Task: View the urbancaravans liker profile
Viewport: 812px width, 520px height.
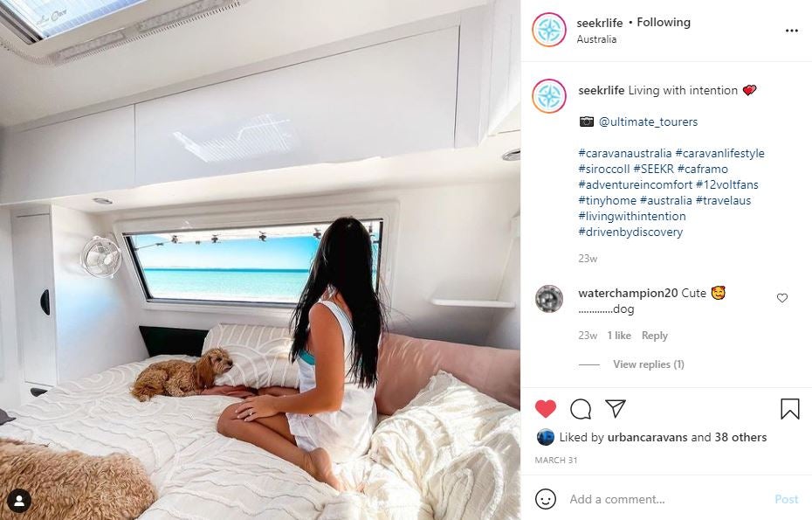Action: [647, 437]
